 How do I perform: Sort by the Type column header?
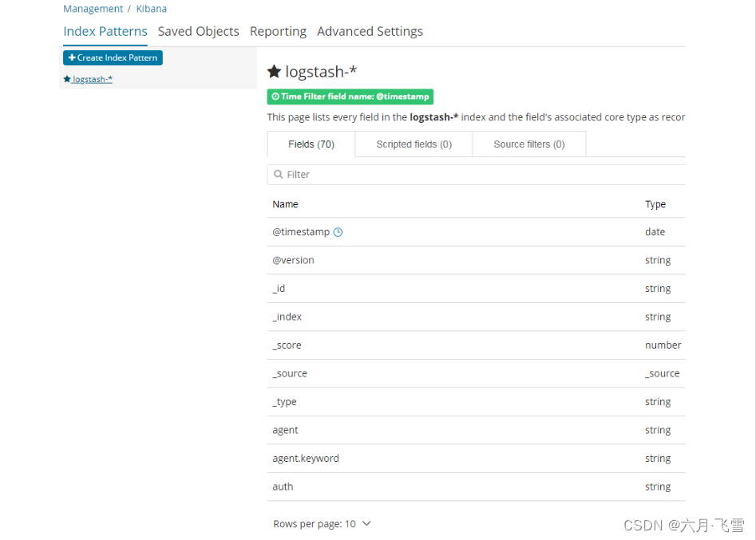[x=655, y=204]
